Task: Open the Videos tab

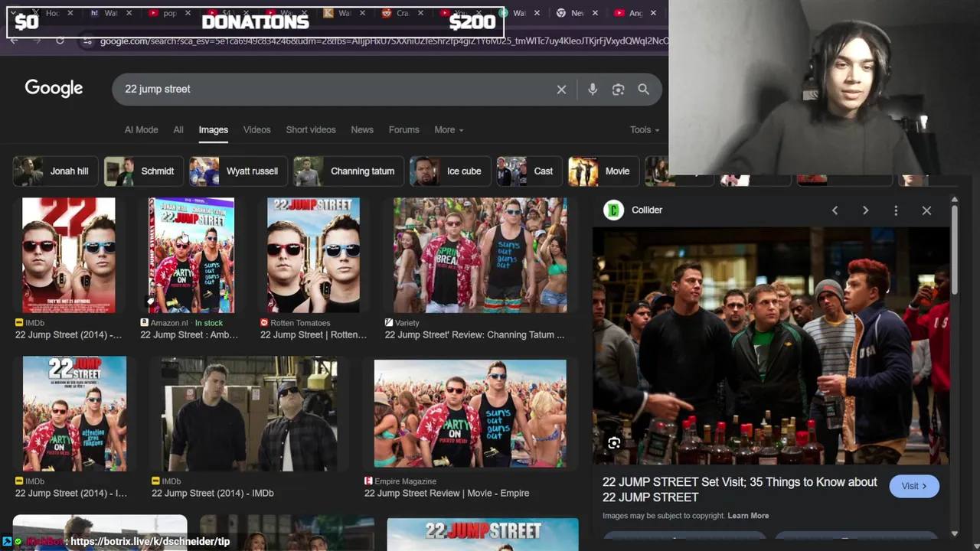Action: 256,129
